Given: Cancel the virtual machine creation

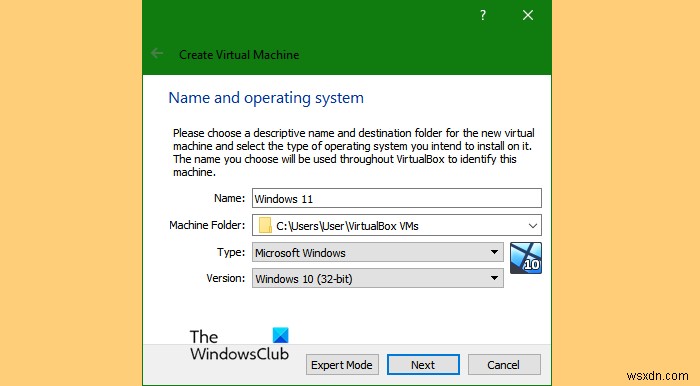Looking at the screenshot, I should point(504,365).
